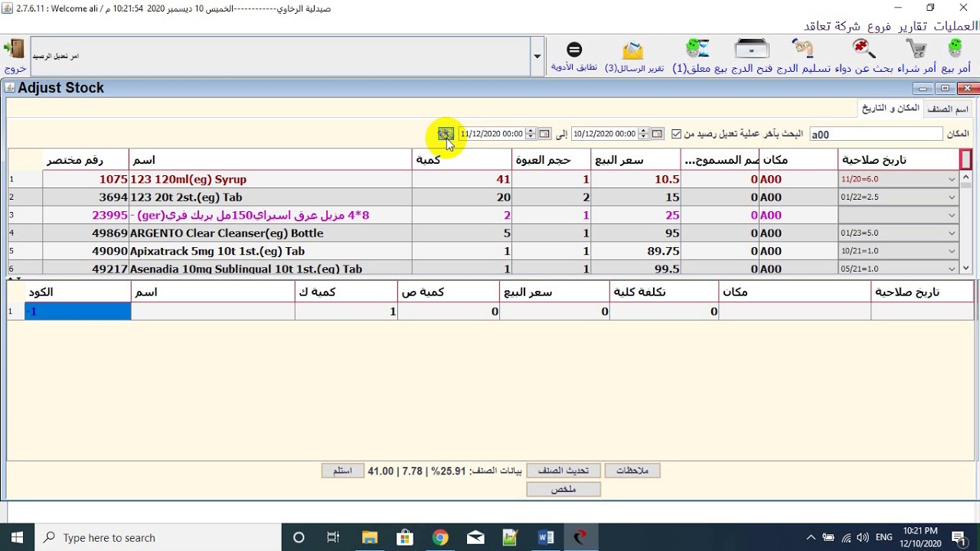Expand expiry dropdown for 123 120ml Syrup

tap(952, 180)
